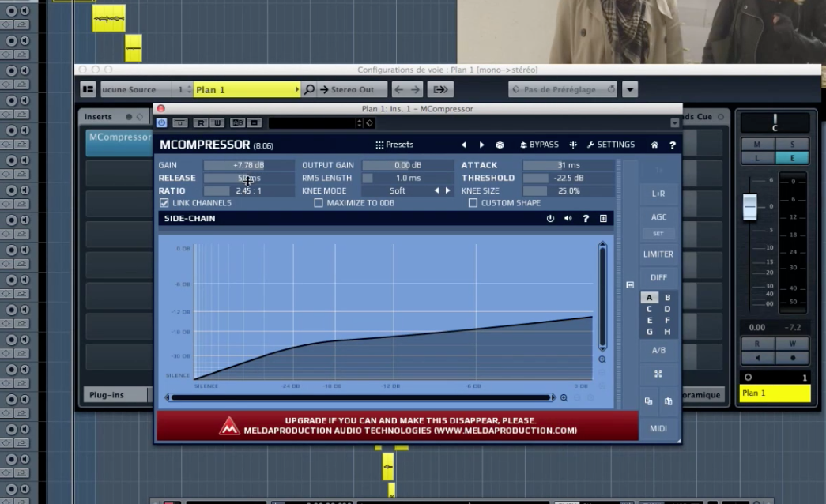Click the SIDE-CHAIN speaker listen icon
Screen dimensions: 826x504
pos(568,218)
